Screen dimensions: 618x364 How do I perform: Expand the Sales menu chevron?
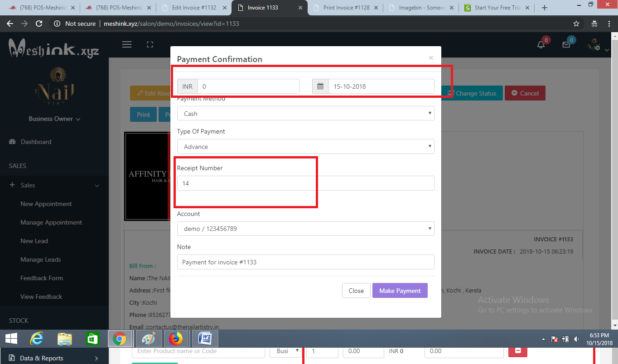point(97,186)
